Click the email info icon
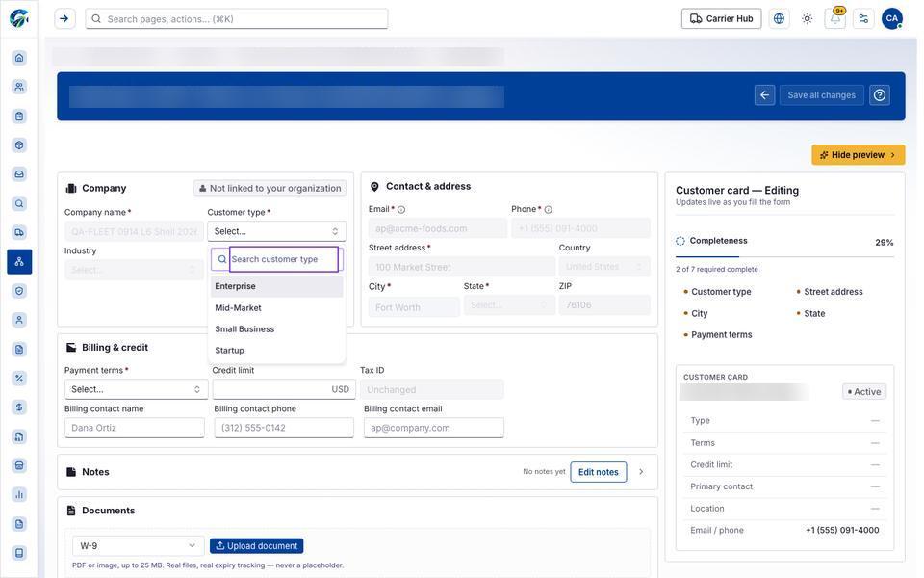The height and width of the screenshot is (578, 924). pos(401,209)
